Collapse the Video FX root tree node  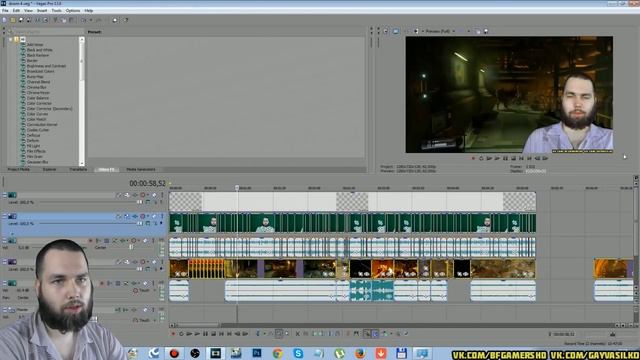coord(11,40)
